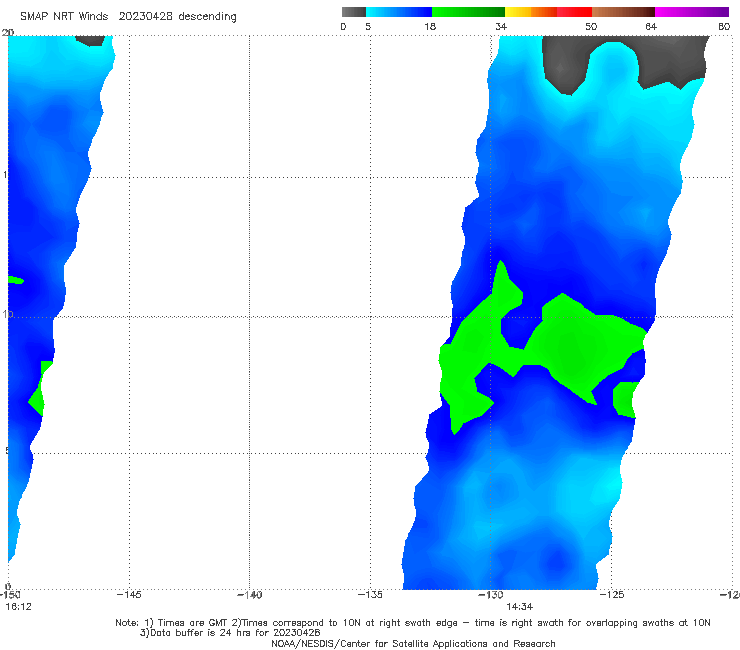
Task: Pick the yellow segment of the color scale
Action: pyautogui.click(x=518, y=12)
